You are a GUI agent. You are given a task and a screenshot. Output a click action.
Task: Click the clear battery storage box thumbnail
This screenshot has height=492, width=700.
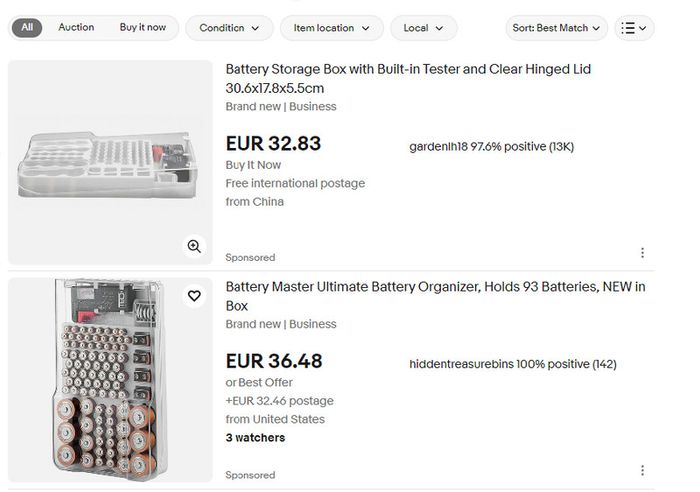coord(110,163)
